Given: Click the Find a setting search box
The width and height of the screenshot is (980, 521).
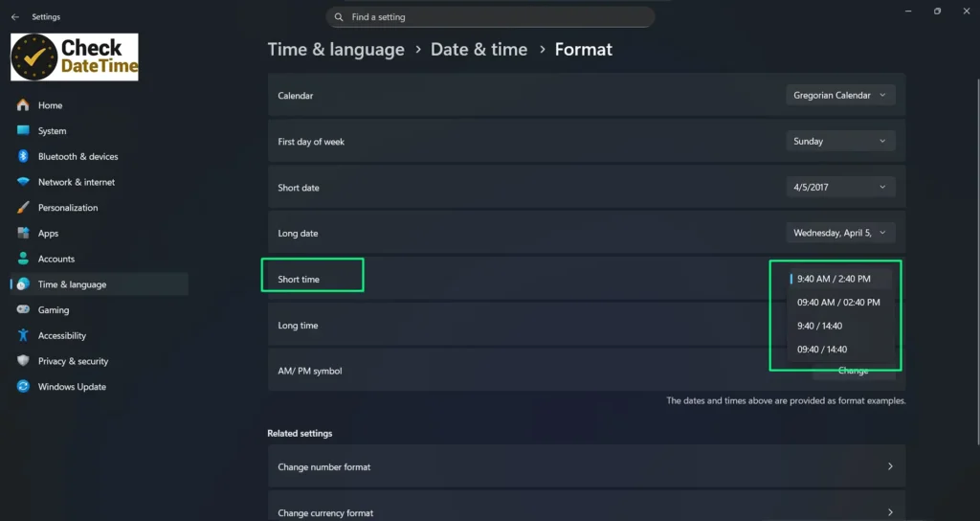Looking at the screenshot, I should pos(491,17).
